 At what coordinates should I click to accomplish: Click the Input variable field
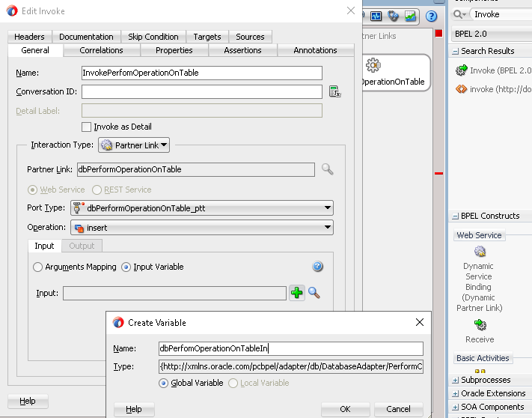(175, 293)
